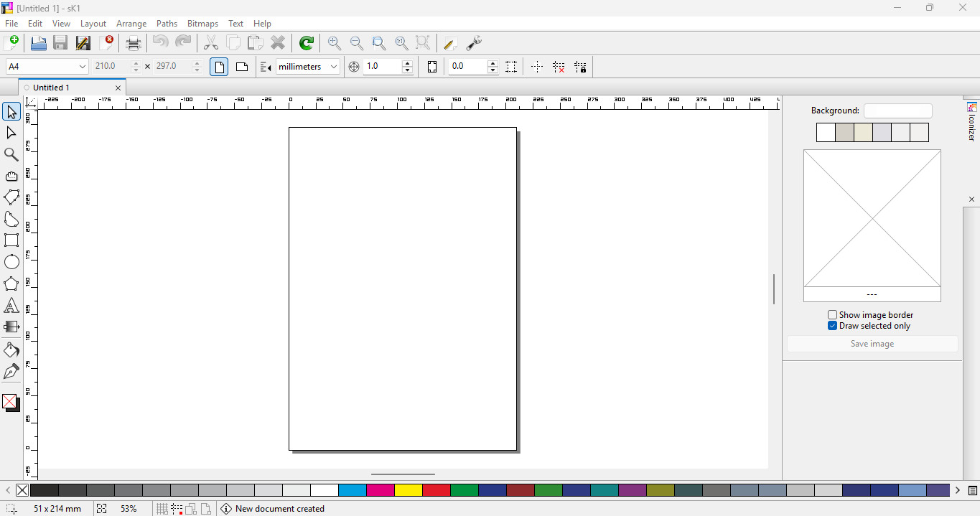Open document properties with pencil icon

click(450, 43)
